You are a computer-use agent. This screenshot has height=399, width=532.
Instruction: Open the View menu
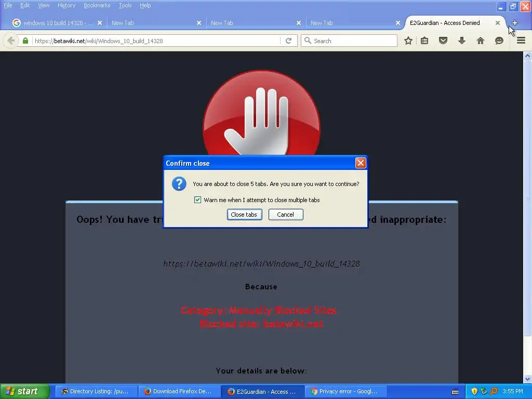pyautogui.click(x=44, y=5)
